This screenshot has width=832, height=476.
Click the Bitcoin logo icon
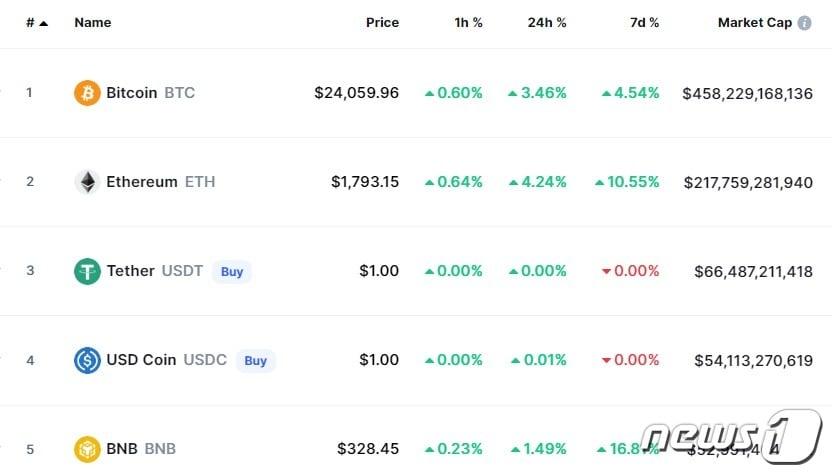tap(87, 93)
